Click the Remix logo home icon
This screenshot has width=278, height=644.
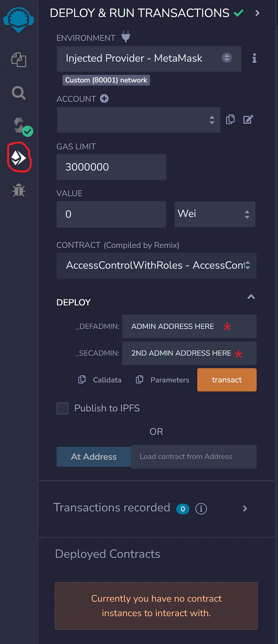19,19
